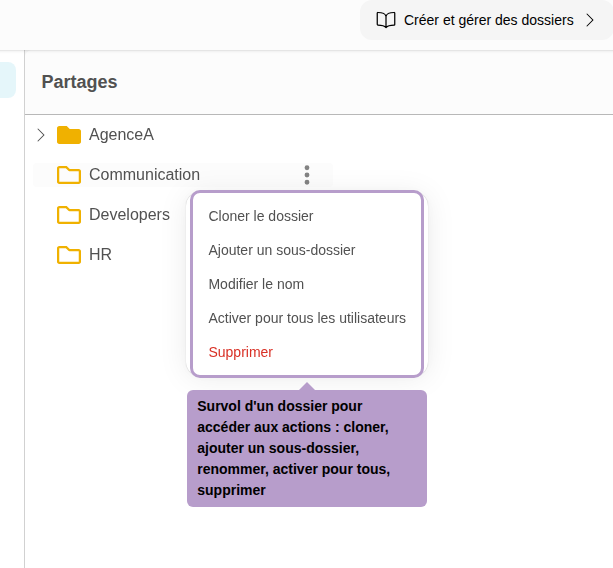Click the filled AgenceA folder icon
Viewport: 613px width, 568px height.
(x=69, y=135)
